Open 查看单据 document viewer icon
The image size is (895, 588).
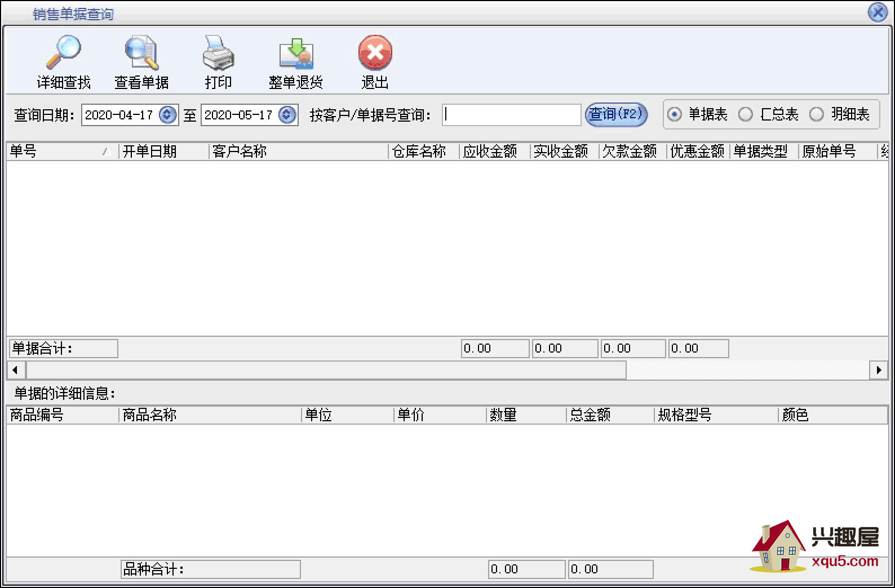[x=141, y=52]
